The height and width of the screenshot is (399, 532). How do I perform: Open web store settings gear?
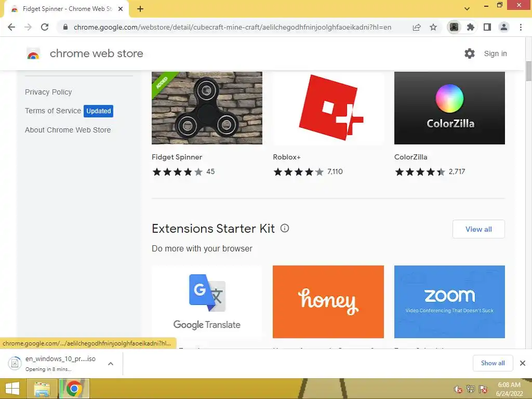click(x=470, y=54)
